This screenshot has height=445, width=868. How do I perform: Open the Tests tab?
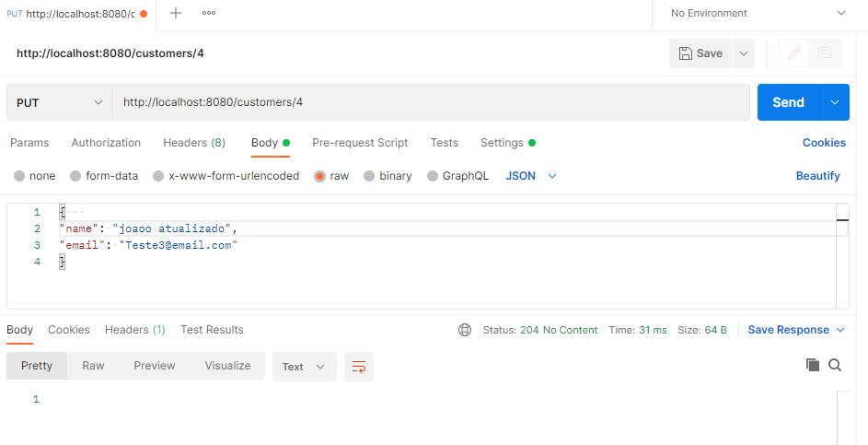[444, 143]
